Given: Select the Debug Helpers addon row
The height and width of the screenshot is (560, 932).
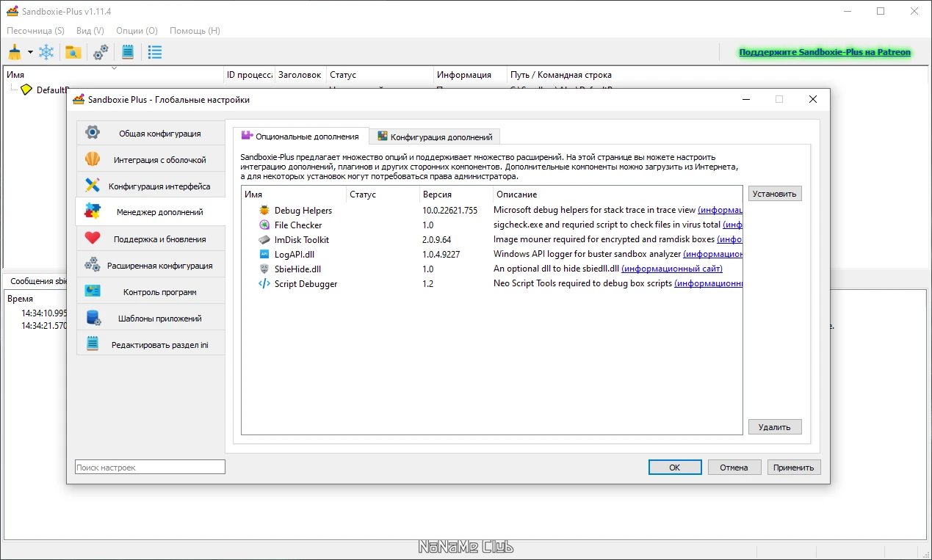Looking at the screenshot, I should (x=492, y=211).
